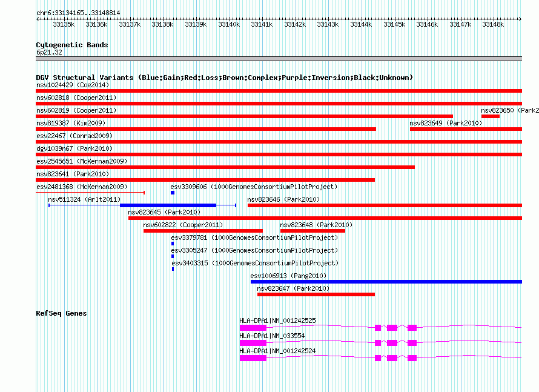539x392 pixels.
Task: Select esv2481368 (McKernan2009) label
Action: click(x=82, y=187)
